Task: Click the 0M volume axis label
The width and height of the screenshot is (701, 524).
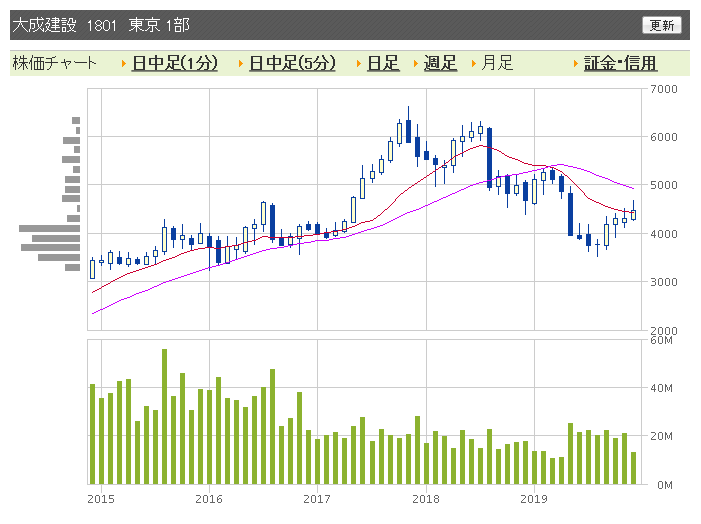Action: (665, 485)
